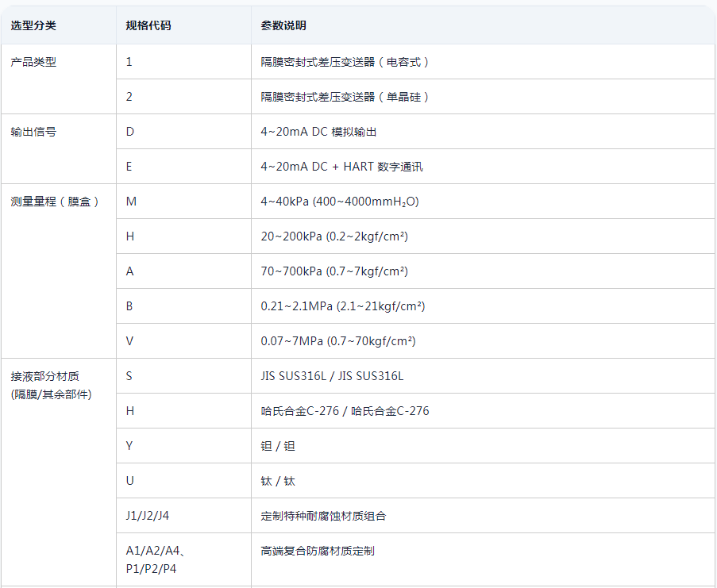The image size is (717, 588).
Task: Click 0.21~2.1MPa (2.1~21kgf/cm²) range
Action: (343, 306)
